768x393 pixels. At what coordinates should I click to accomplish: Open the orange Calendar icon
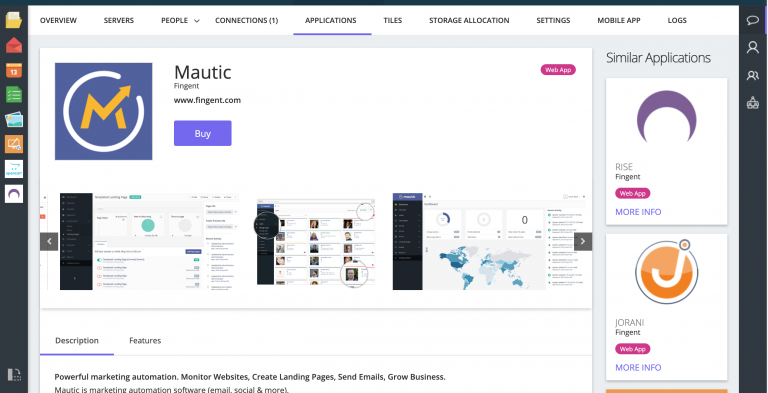click(x=14, y=70)
